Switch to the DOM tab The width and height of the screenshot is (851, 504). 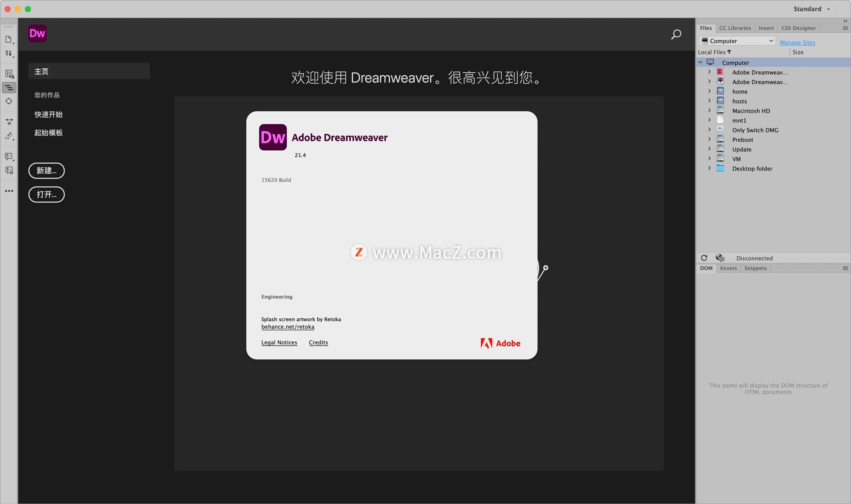click(706, 268)
